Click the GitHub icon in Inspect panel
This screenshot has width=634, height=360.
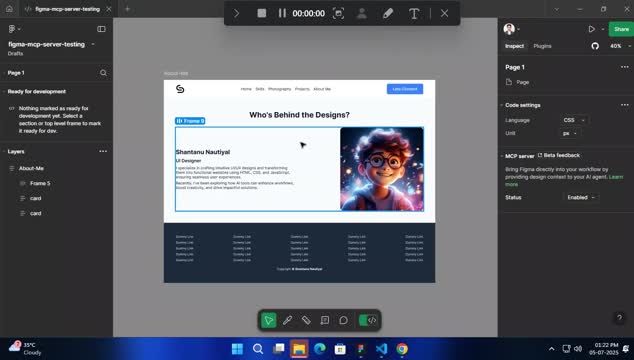[x=595, y=46]
